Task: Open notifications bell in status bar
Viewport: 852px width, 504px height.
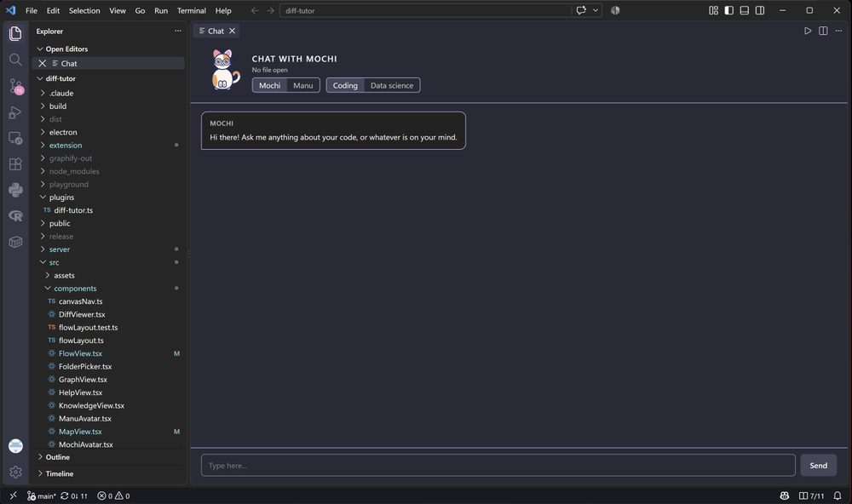Action: (x=838, y=495)
